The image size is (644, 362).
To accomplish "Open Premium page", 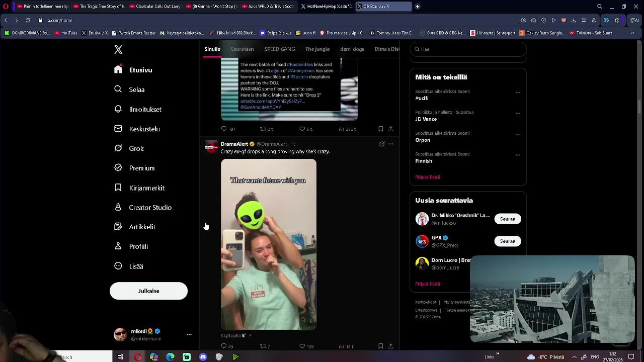I will (x=134, y=168).
